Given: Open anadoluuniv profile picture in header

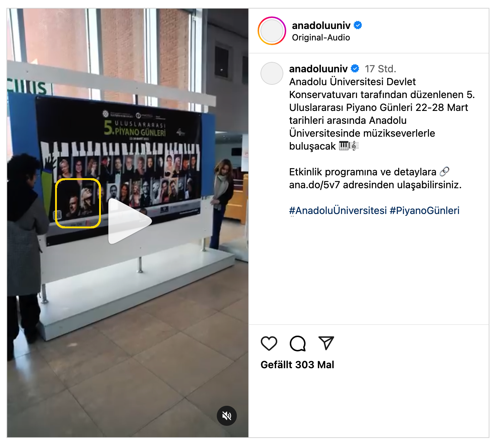Looking at the screenshot, I should coord(272,31).
